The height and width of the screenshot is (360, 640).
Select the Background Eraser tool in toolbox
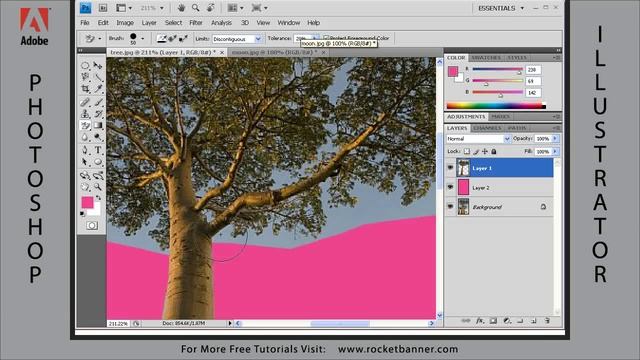(85, 126)
